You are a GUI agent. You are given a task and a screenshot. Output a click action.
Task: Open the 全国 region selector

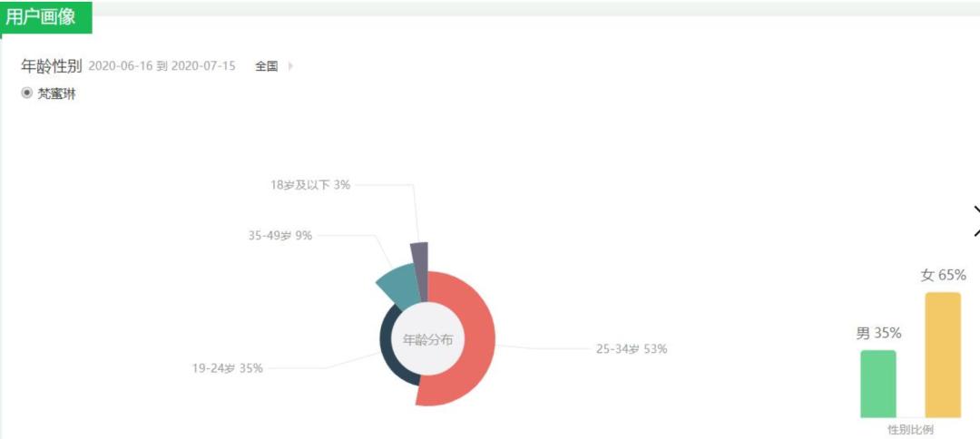coord(267,66)
